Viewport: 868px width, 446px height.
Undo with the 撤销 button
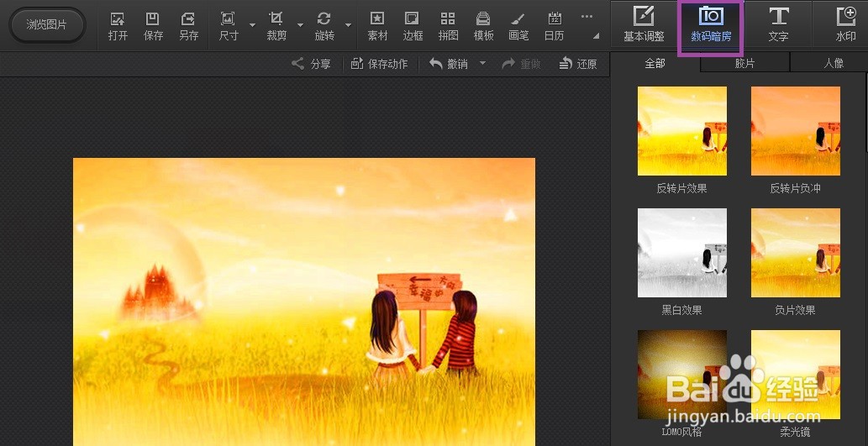449,64
